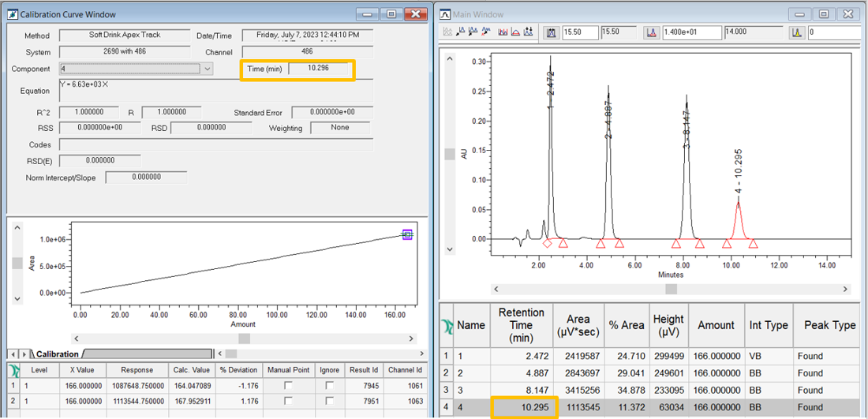Image resolution: width=868 pixels, height=419 pixels.
Task: Click the Calibration Curve Window title icon
Action: point(12,14)
